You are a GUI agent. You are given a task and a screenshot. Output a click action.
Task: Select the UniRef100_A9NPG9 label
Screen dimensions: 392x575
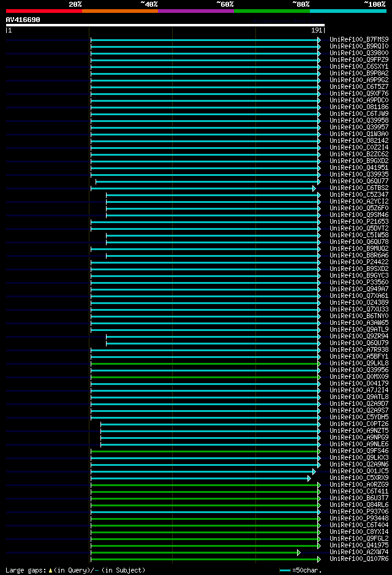[x=359, y=438]
